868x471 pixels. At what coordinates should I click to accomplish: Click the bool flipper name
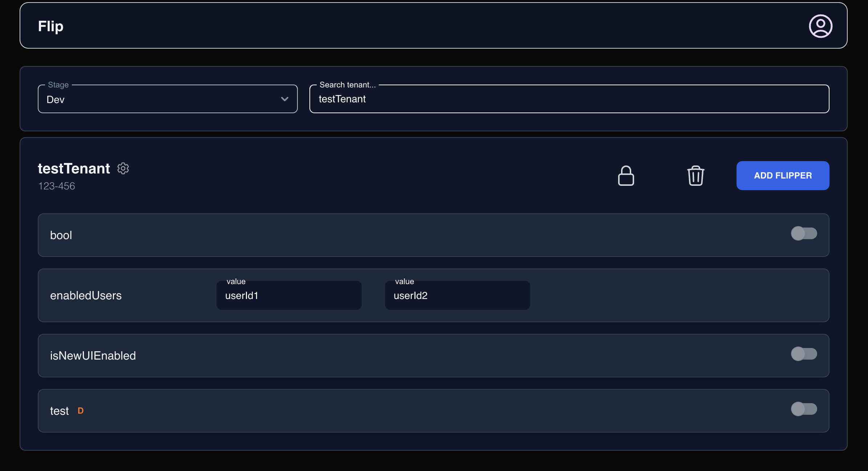click(x=61, y=235)
